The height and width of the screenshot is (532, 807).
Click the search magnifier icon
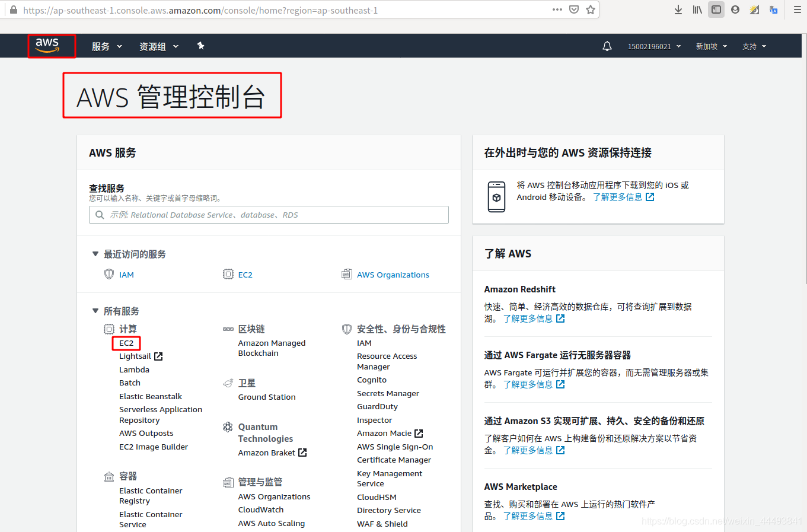pyautogui.click(x=100, y=215)
